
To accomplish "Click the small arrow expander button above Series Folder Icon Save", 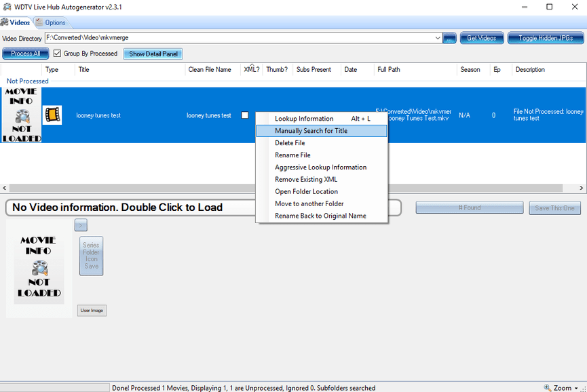I will [81, 225].
